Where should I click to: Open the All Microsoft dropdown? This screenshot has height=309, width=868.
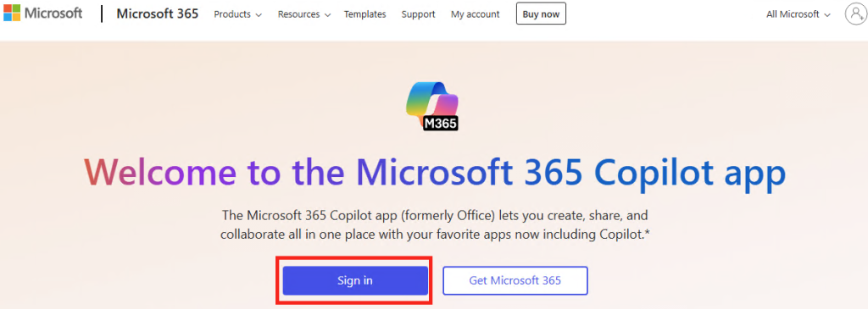pyautogui.click(x=798, y=14)
